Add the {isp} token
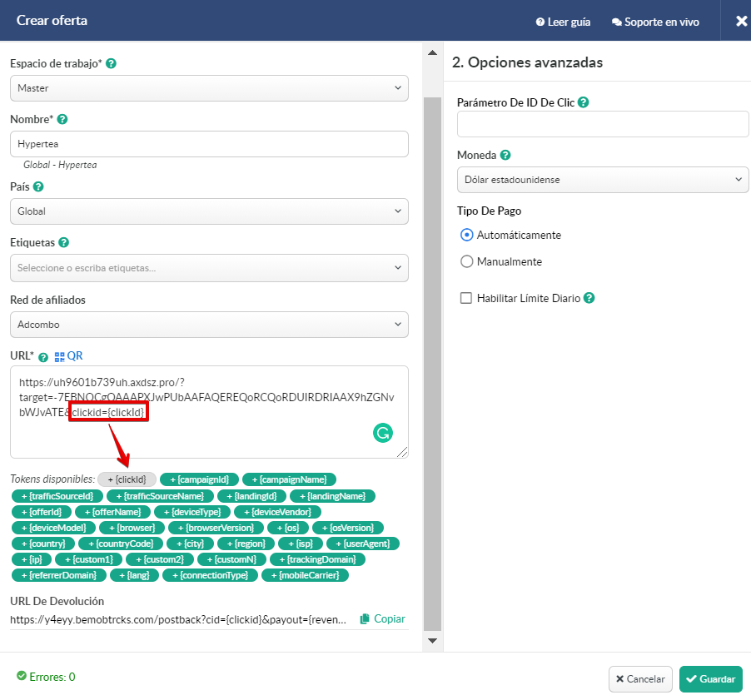The width and height of the screenshot is (751, 700). [301, 544]
